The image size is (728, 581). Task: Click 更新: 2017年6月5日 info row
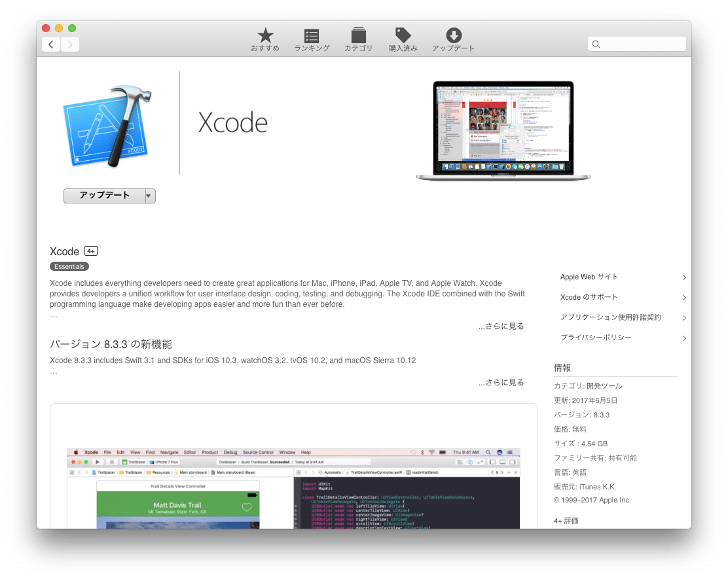coord(585,400)
